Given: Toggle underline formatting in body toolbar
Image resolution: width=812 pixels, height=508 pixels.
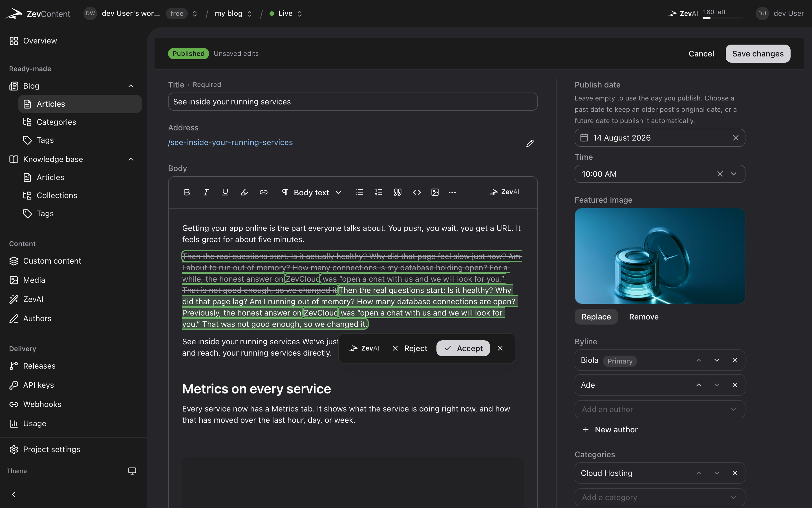Looking at the screenshot, I should (x=225, y=192).
